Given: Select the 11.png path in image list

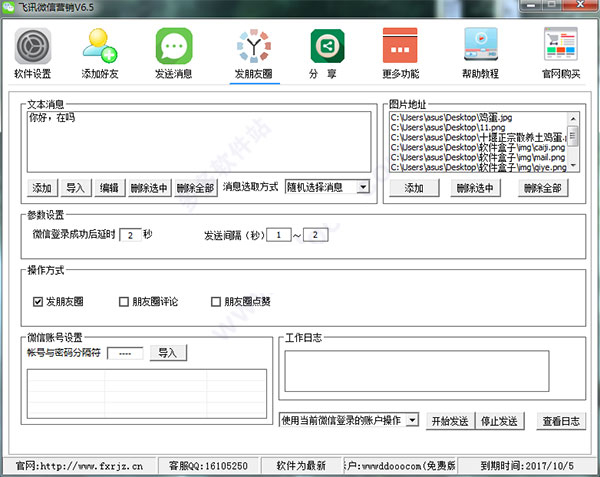Looking at the screenshot, I should [x=448, y=127].
